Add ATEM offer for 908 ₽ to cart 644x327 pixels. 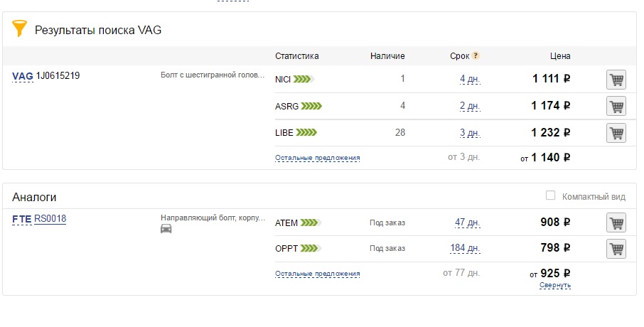point(616,223)
